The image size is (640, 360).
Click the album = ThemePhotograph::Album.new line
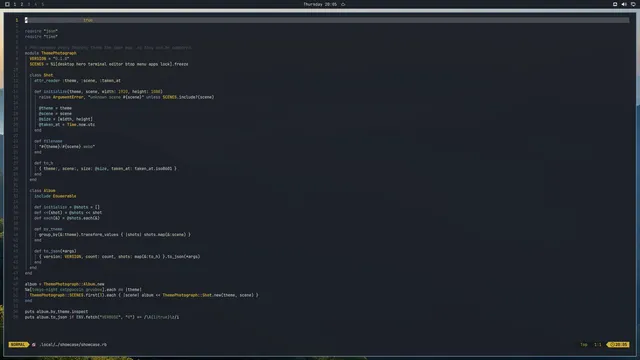[64, 284]
